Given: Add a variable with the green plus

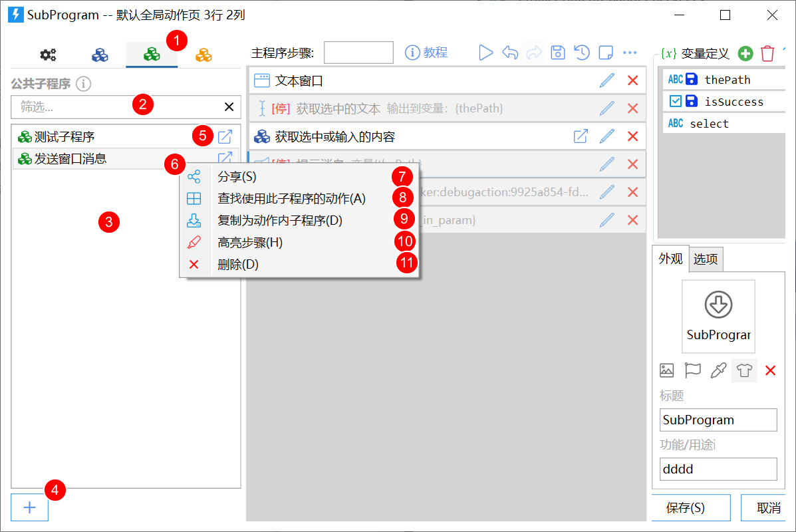Looking at the screenshot, I should 745,53.
